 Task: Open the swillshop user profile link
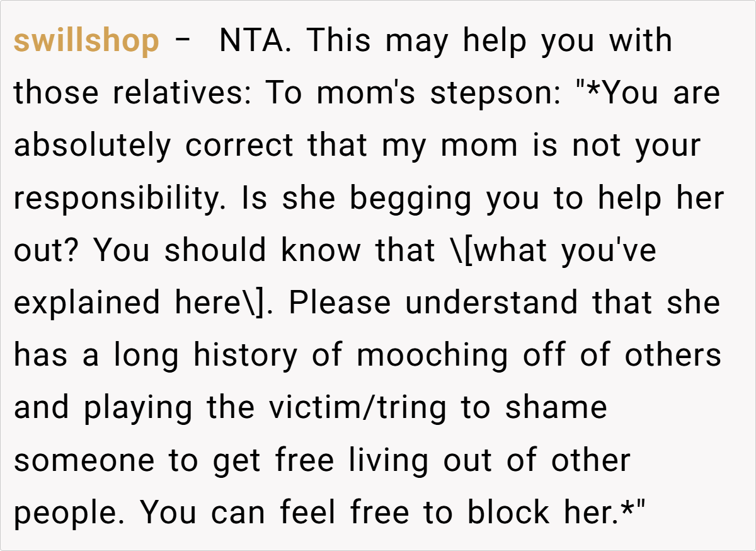86,42
